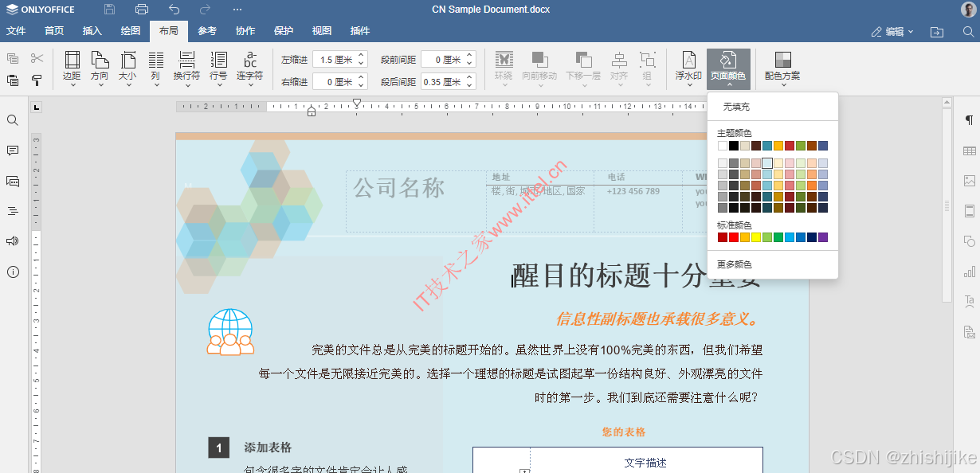Click the Feedback speaker icon in left sidebar
This screenshot has height=473, width=980.
13,241
